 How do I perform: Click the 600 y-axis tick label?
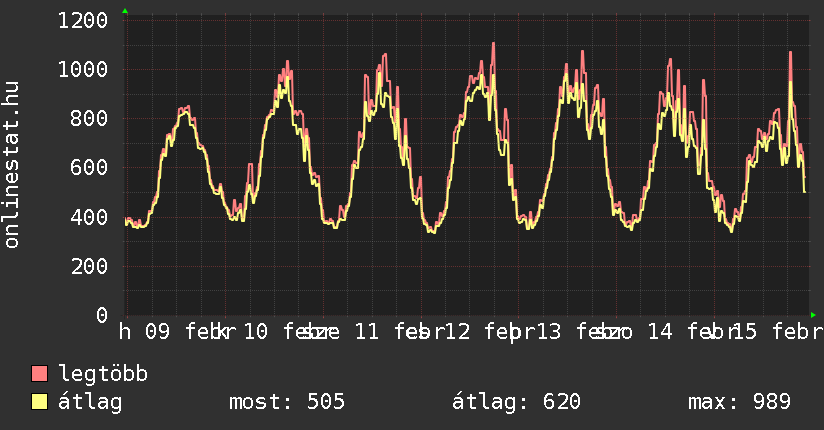(90, 168)
